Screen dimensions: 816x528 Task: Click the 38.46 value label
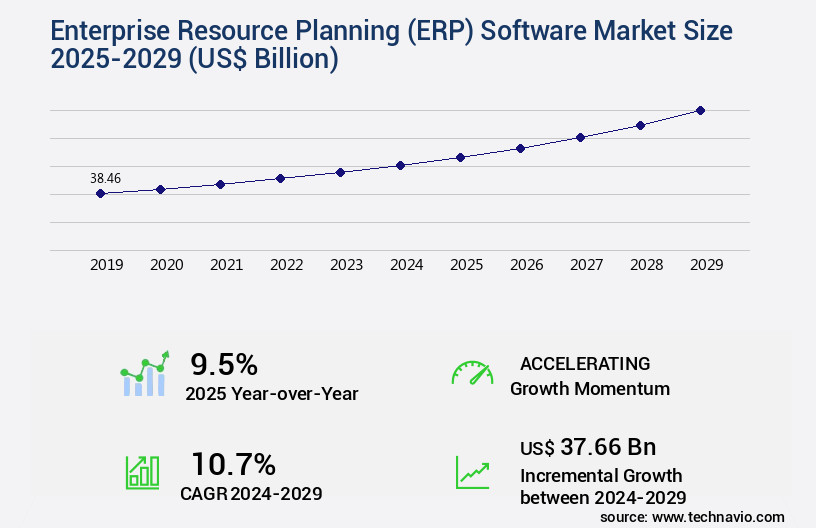[106, 178]
